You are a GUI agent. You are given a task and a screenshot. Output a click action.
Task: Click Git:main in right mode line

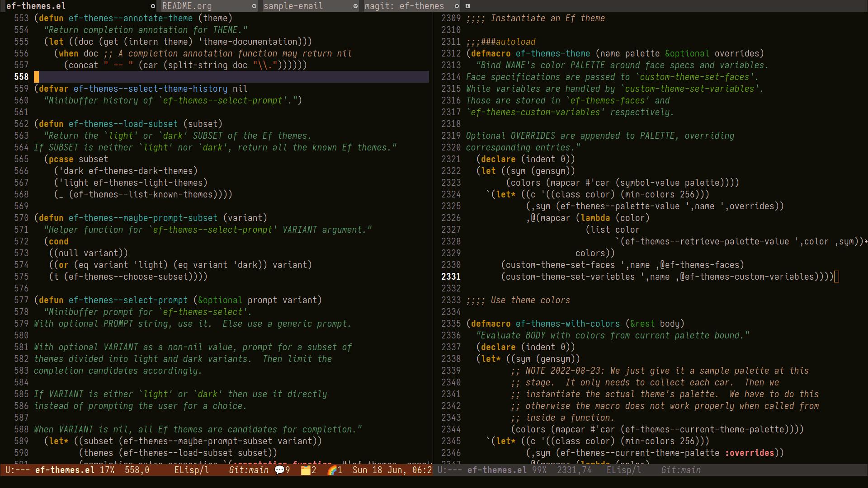[x=681, y=470]
